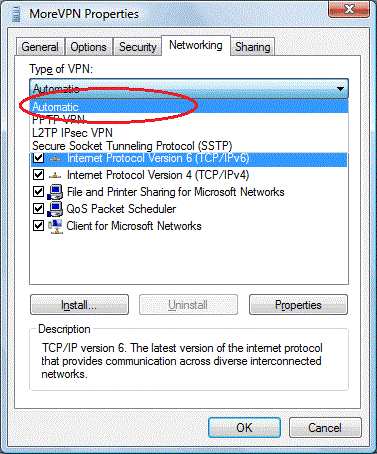Click the MoreVPN title bar server icon
This screenshot has width=377, height=454.
[15, 14]
